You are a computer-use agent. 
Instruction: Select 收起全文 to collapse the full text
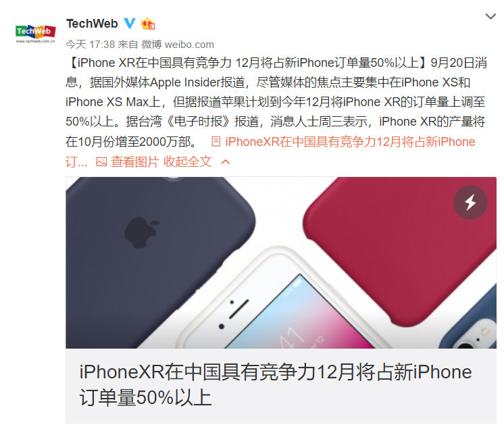[x=187, y=161]
